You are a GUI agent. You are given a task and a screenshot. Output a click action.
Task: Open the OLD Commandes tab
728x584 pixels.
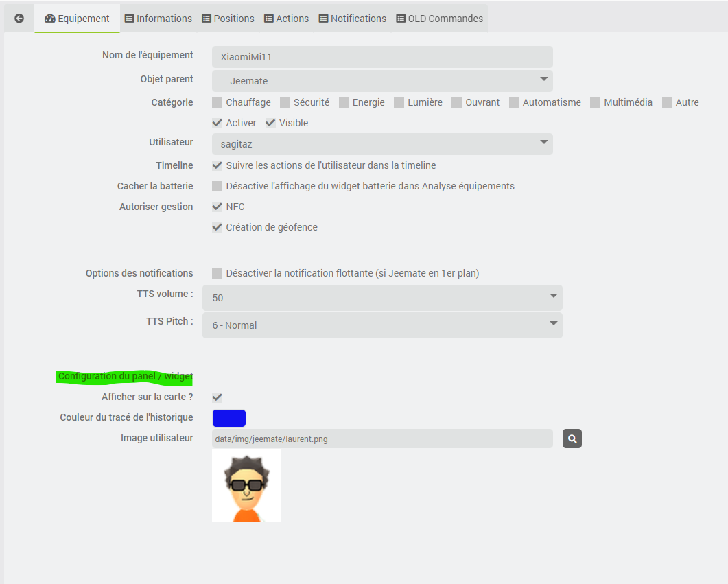(x=439, y=18)
